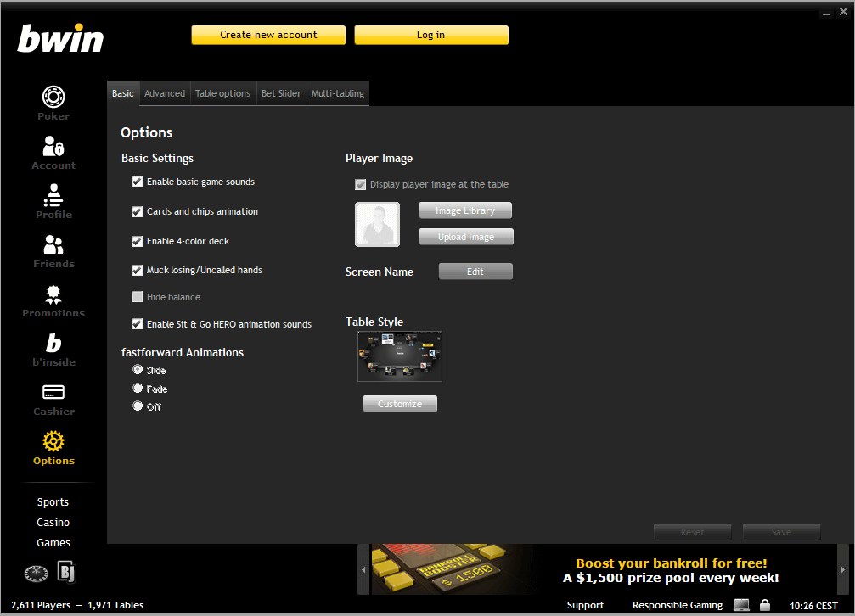Screen dimensions: 855x616
Task: Click the Log in button
Action: (x=430, y=35)
